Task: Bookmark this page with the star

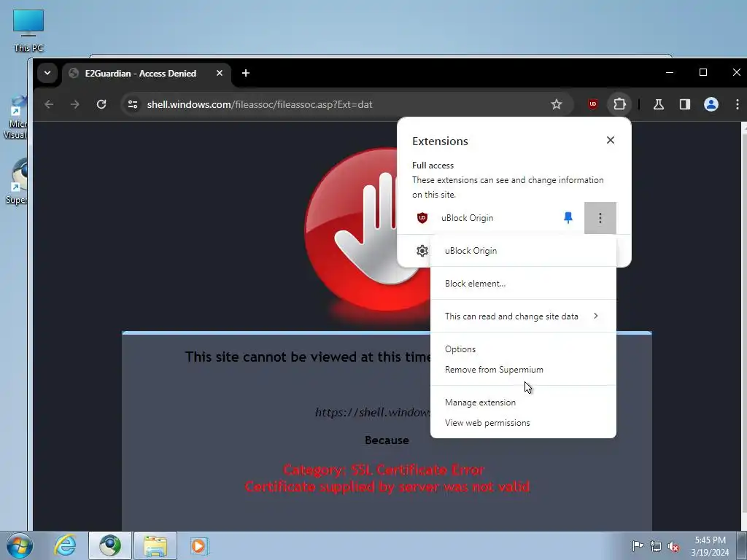Action: (x=557, y=104)
